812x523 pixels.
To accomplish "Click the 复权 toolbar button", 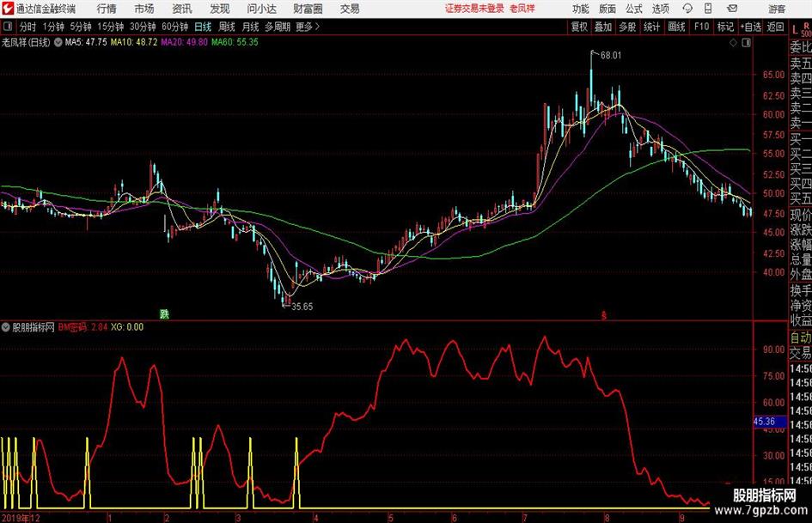I will (x=579, y=27).
